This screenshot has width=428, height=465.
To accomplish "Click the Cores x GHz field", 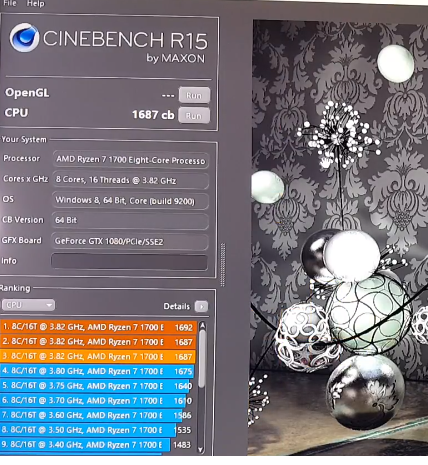I will click(131, 180).
